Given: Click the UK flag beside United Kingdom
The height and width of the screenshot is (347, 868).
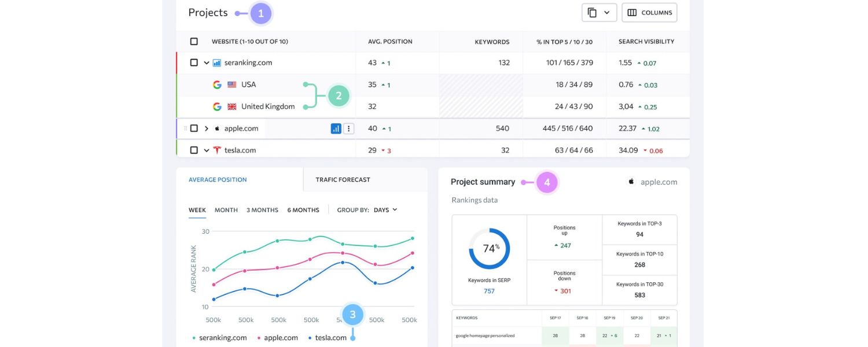Looking at the screenshot, I should point(231,106).
